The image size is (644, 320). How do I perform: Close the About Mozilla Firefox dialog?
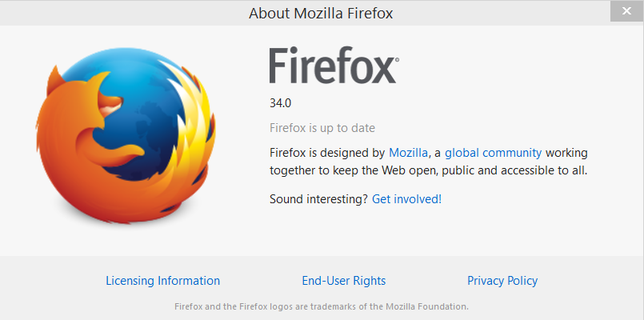click(624, 12)
